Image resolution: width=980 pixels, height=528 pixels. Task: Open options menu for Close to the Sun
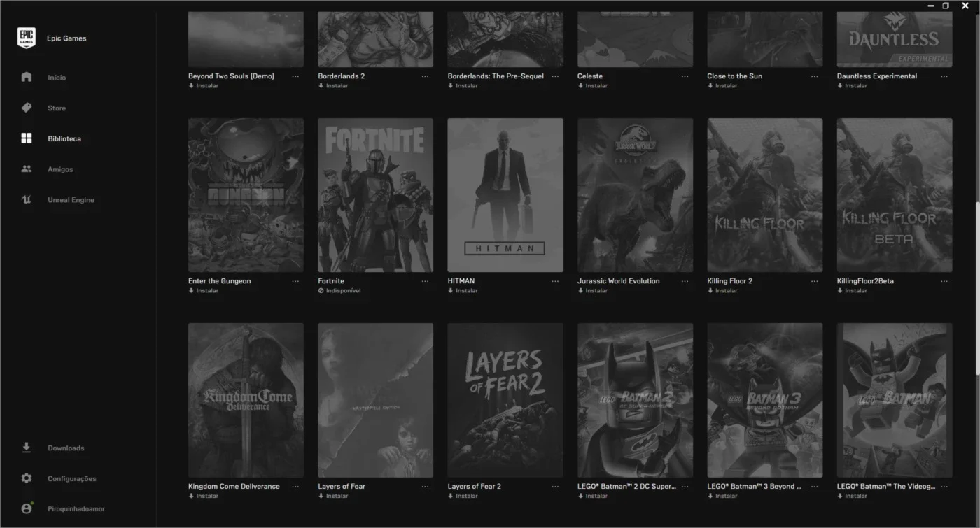pyautogui.click(x=814, y=76)
